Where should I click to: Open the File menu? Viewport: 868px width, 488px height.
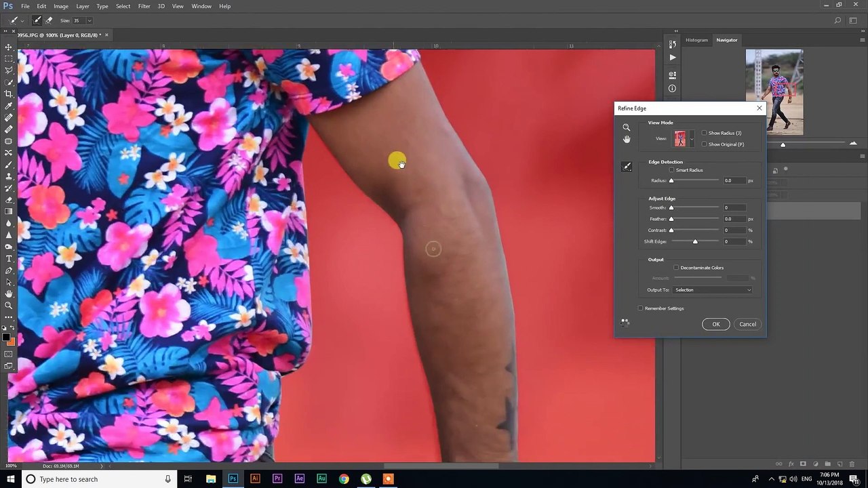click(x=25, y=6)
